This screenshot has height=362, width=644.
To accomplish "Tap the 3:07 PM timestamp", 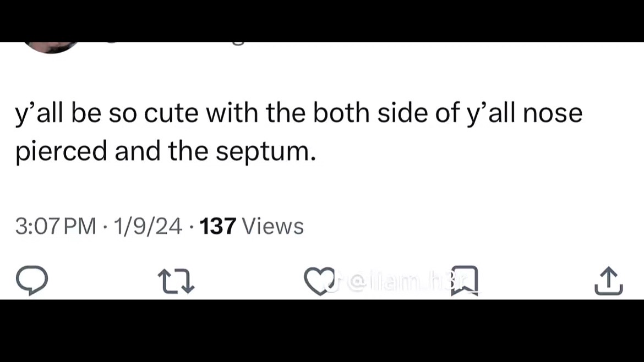I will pos(56,226).
